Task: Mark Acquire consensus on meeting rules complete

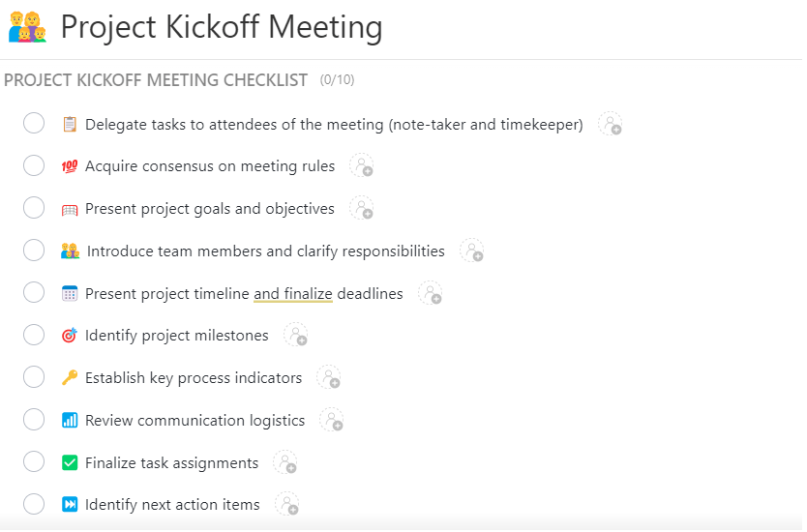Action: 34,165
